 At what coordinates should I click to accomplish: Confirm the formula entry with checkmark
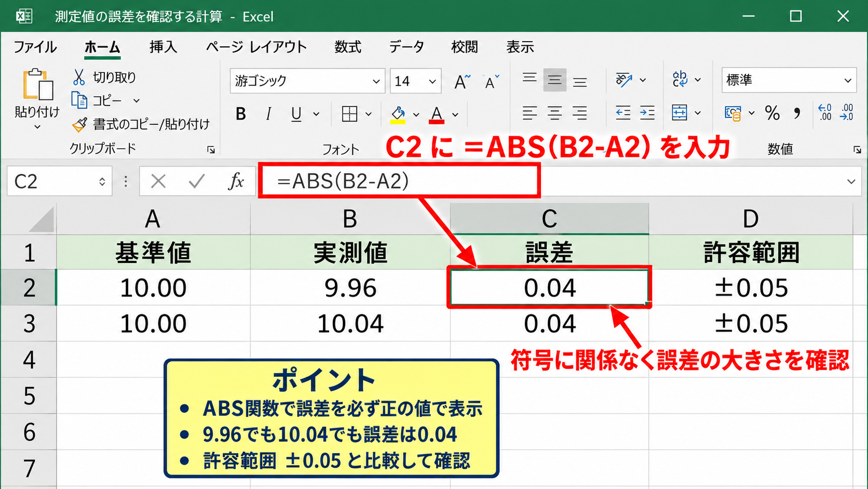pyautogui.click(x=197, y=181)
